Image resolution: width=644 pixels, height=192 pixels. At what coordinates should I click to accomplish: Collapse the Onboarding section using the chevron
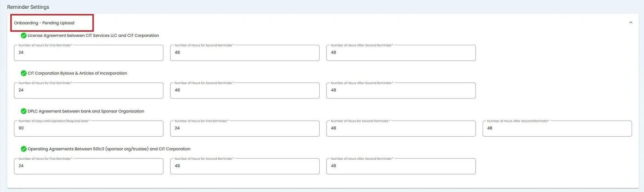point(630,23)
